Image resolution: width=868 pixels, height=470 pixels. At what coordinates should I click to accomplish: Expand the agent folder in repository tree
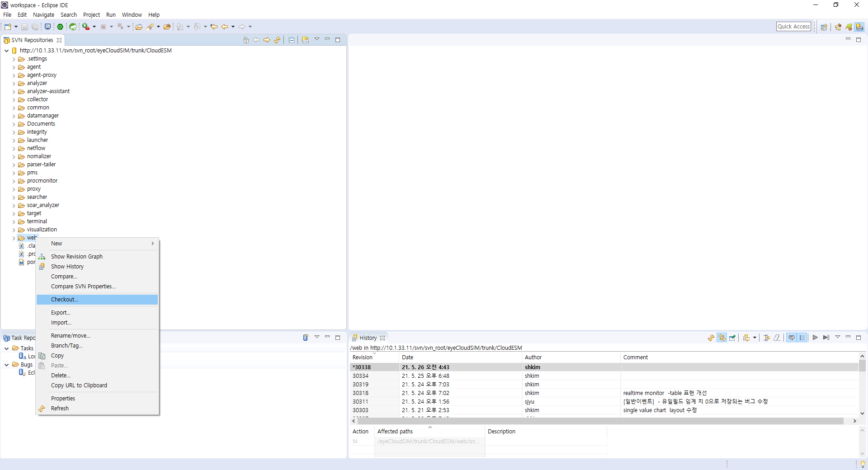coord(14,67)
